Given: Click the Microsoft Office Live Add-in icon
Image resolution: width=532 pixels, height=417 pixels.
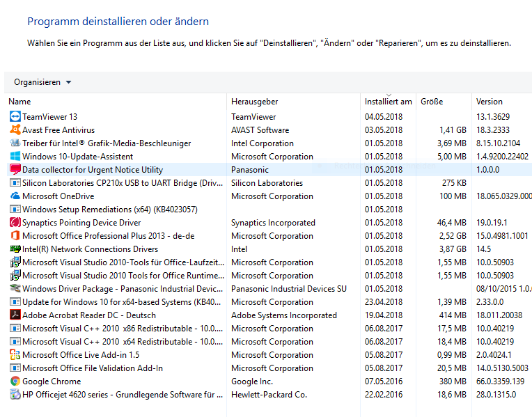Looking at the screenshot, I should click(x=15, y=355).
